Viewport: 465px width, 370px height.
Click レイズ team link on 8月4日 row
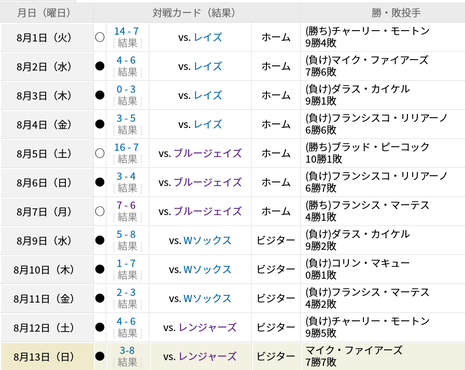click(x=208, y=124)
